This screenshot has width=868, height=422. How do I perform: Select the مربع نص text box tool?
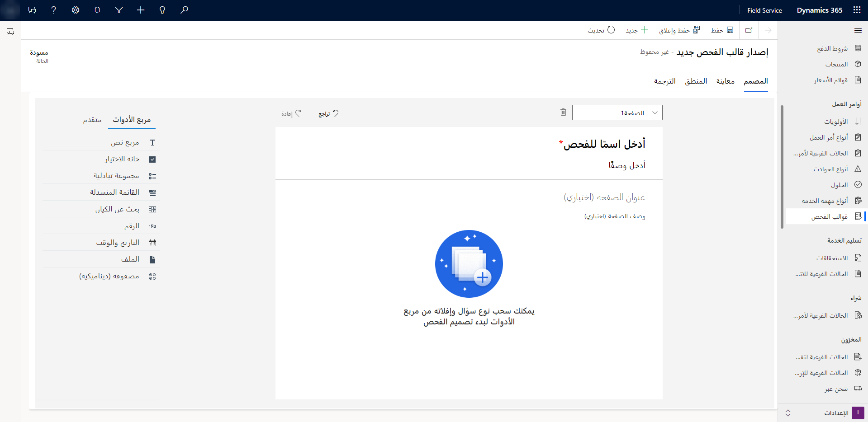click(101, 142)
